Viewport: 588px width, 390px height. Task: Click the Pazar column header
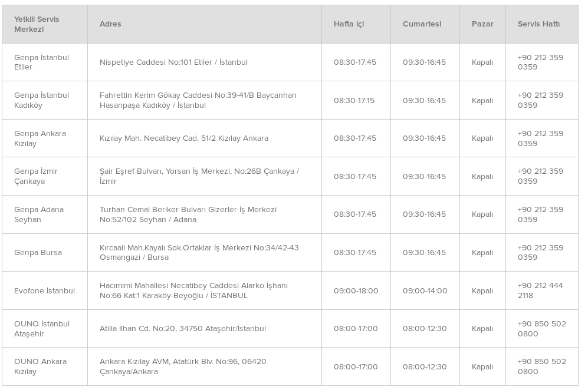(x=482, y=24)
